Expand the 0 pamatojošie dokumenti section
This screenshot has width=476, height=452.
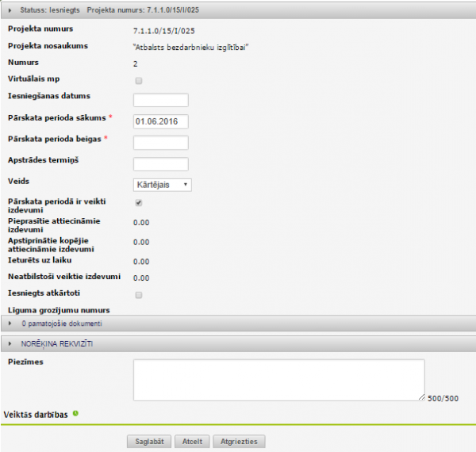(x=10, y=324)
